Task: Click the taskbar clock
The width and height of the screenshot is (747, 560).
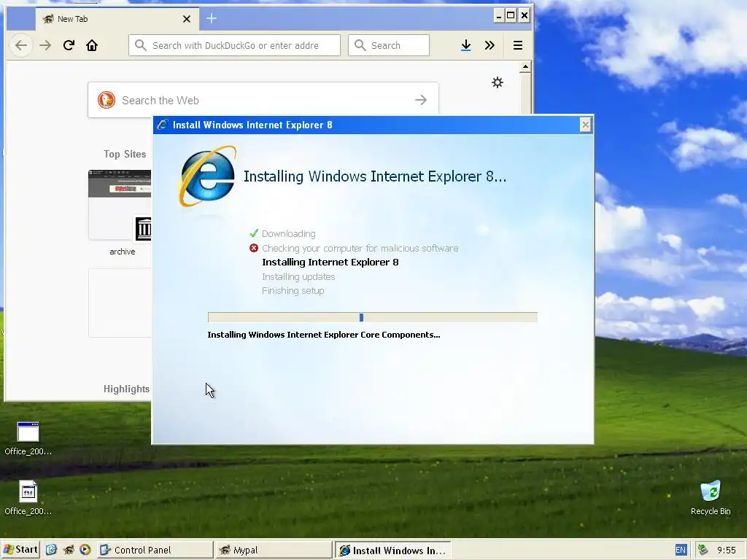Action: click(727, 550)
